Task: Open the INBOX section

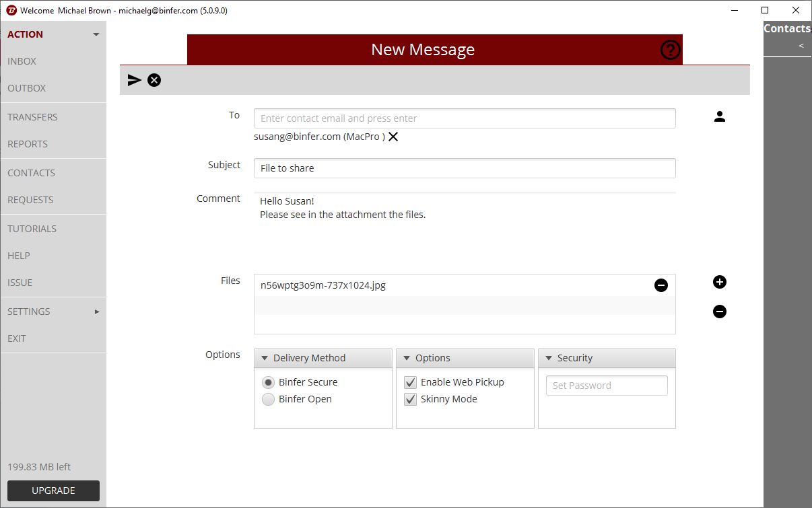Action: (22, 61)
